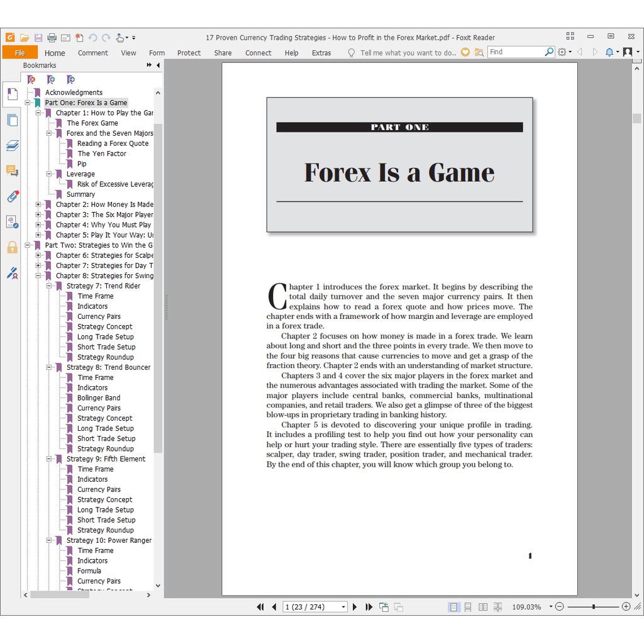Select the hand tool dropdown icon
Viewport: 644px width, 644px height.
coord(122,38)
